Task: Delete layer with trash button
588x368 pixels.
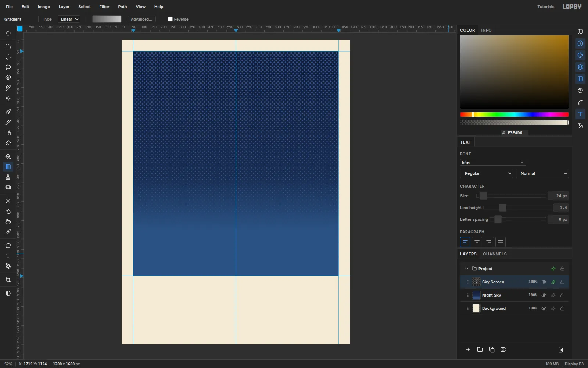Action: coord(561,350)
